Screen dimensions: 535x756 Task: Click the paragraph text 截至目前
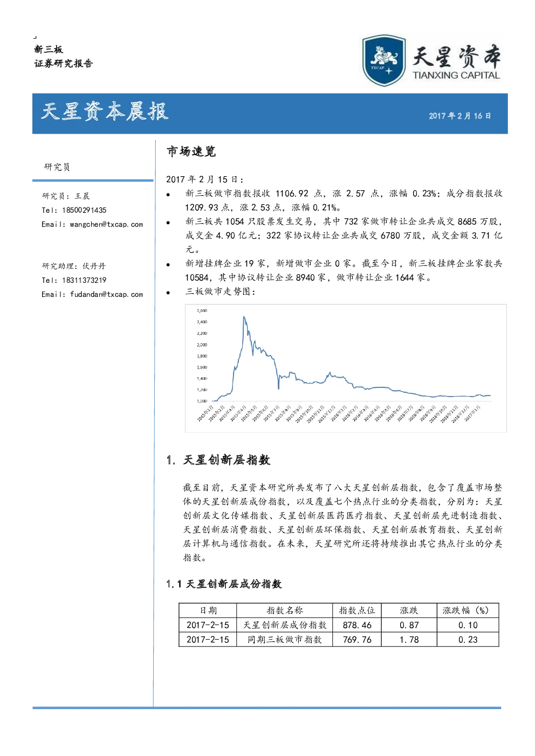[202, 488]
